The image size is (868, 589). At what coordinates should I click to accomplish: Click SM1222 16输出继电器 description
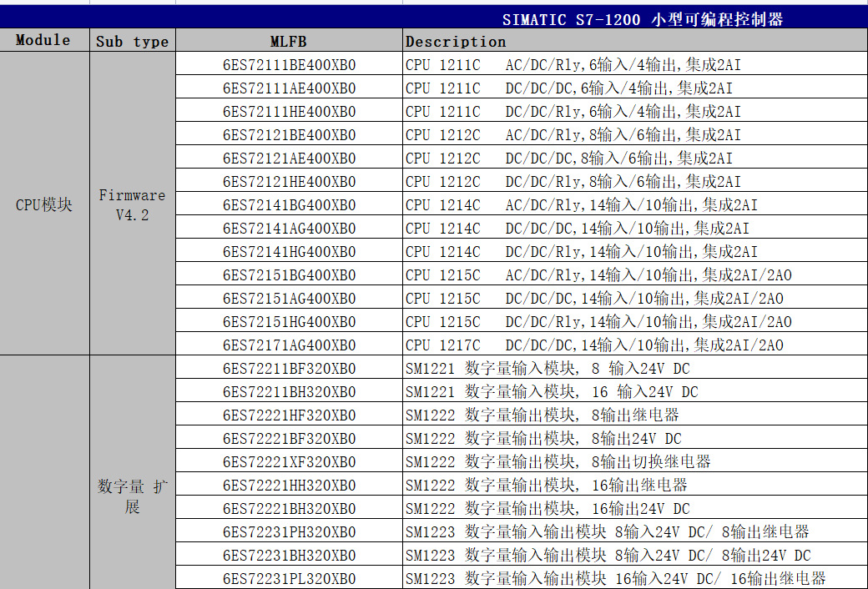[x=635, y=485]
